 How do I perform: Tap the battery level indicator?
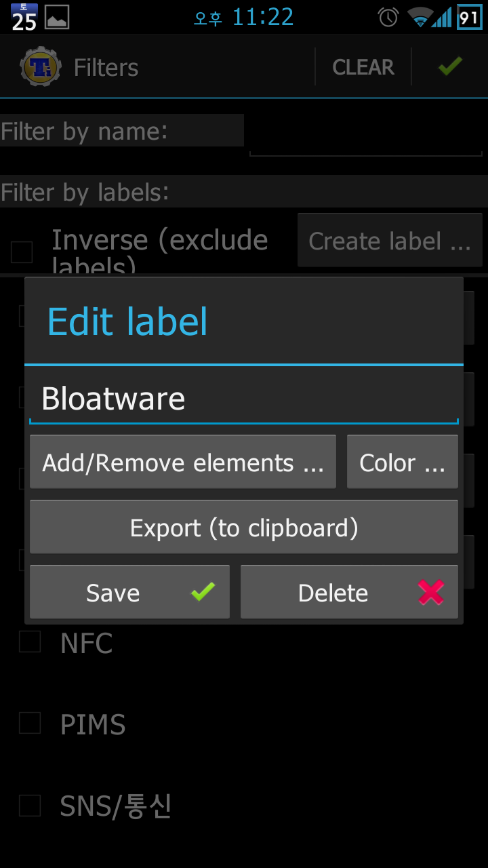tap(469, 18)
